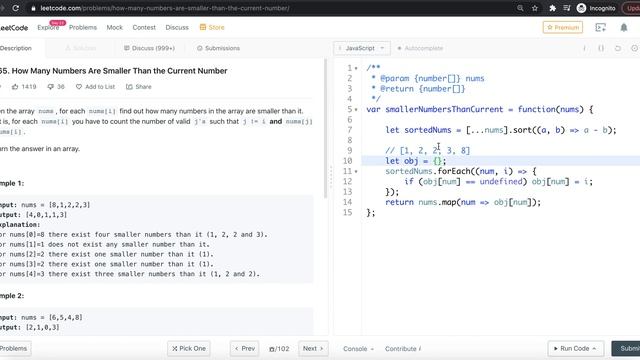640x360 pixels.
Task: Open notifications bell icon
Action: tap(624, 27)
